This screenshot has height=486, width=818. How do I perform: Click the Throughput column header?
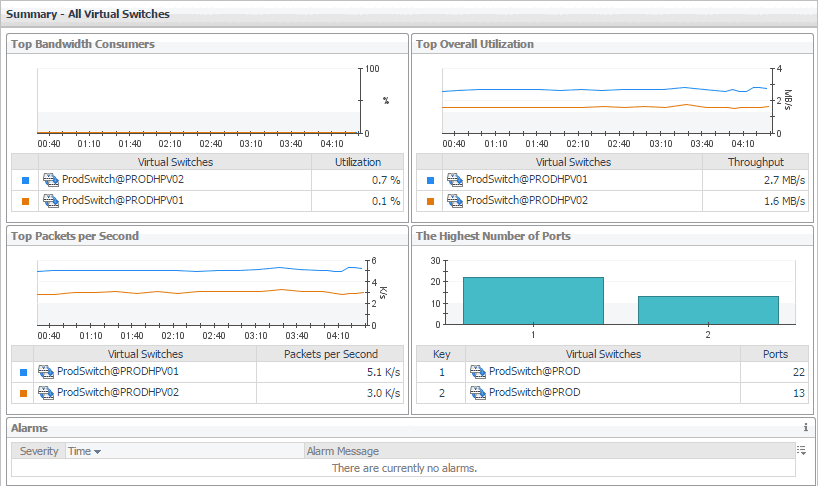[x=755, y=162]
